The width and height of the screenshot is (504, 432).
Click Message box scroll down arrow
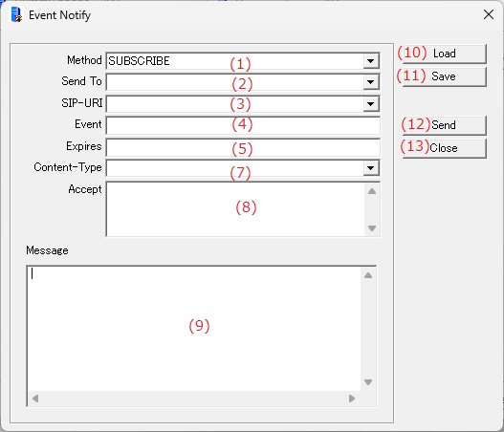(x=368, y=382)
